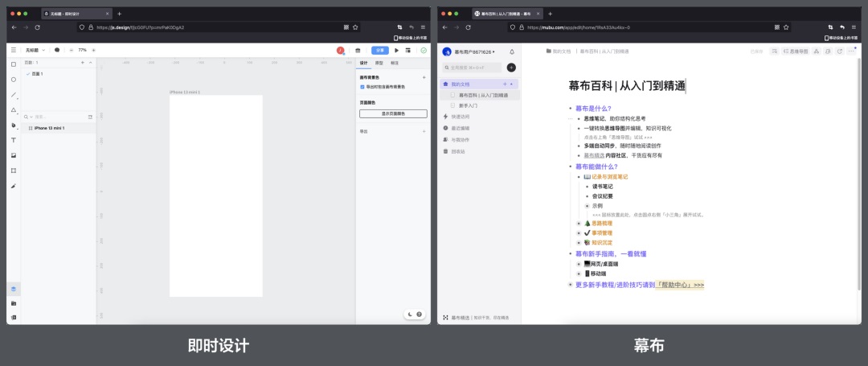868x366 pixels.
Task: Zoom out with the minus icon
Action: tap(72, 50)
